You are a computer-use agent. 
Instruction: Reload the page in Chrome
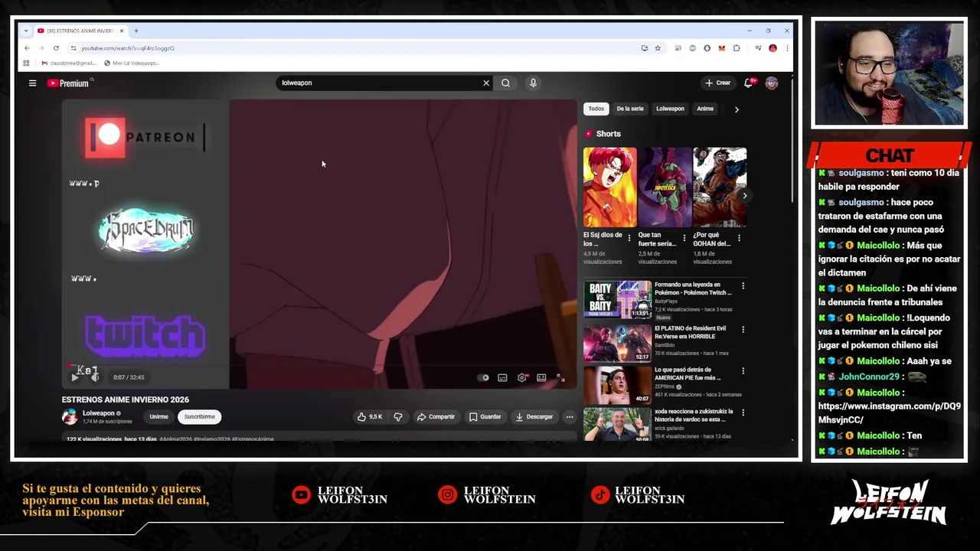pyautogui.click(x=57, y=48)
